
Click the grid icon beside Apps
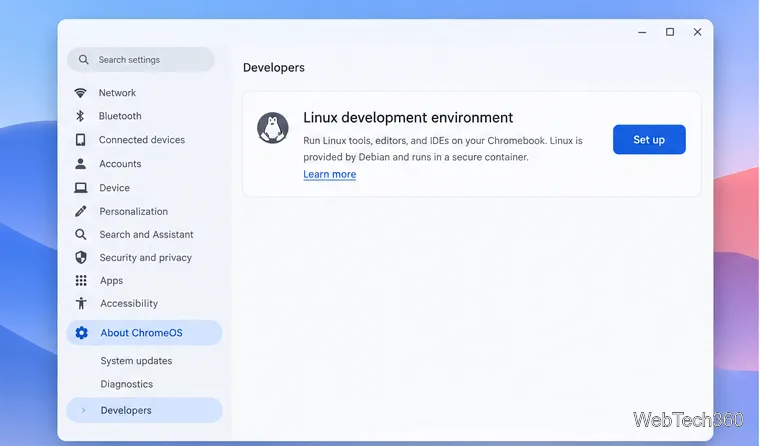(x=81, y=281)
